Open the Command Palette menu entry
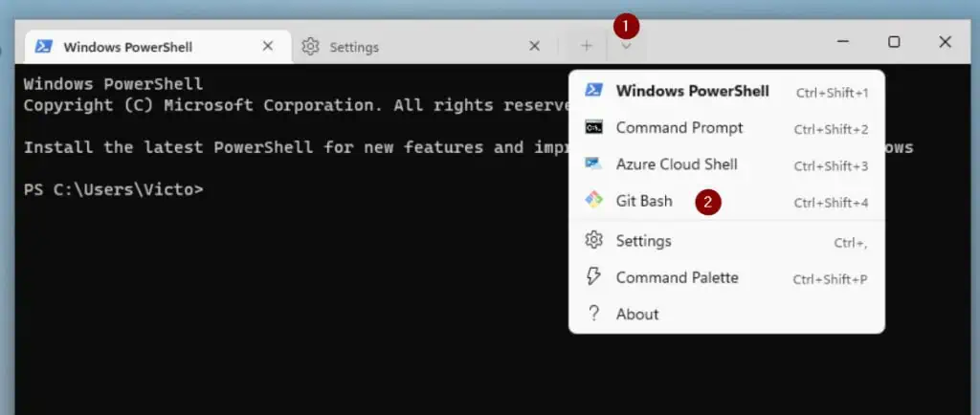 pos(726,277)
